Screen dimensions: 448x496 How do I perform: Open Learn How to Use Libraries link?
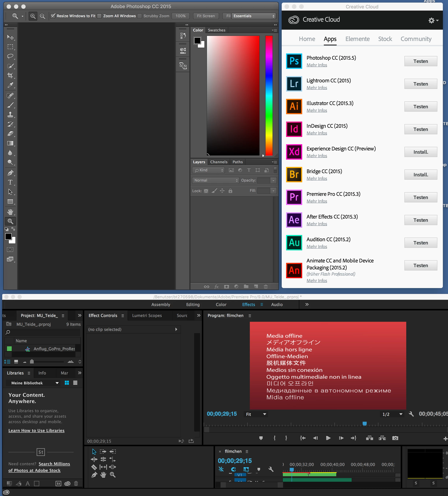[x=36, y=430]
